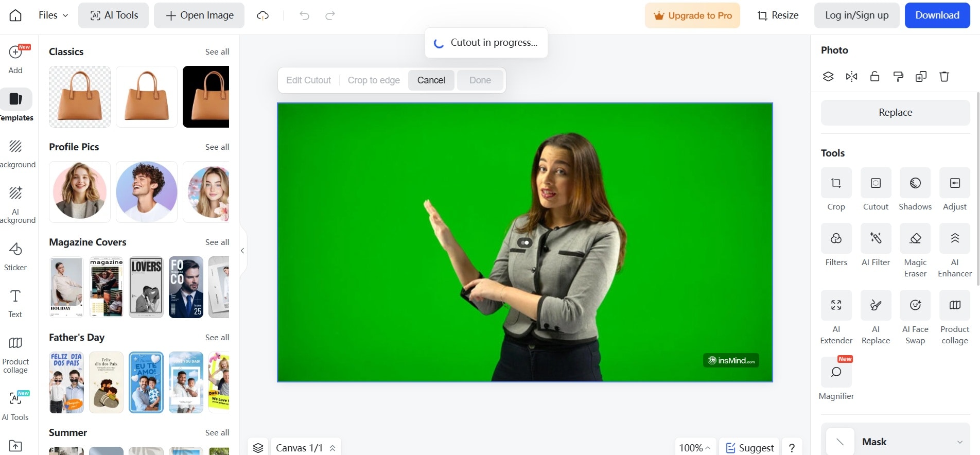
Task: Select the black-background handbag template
Action: 206,97
